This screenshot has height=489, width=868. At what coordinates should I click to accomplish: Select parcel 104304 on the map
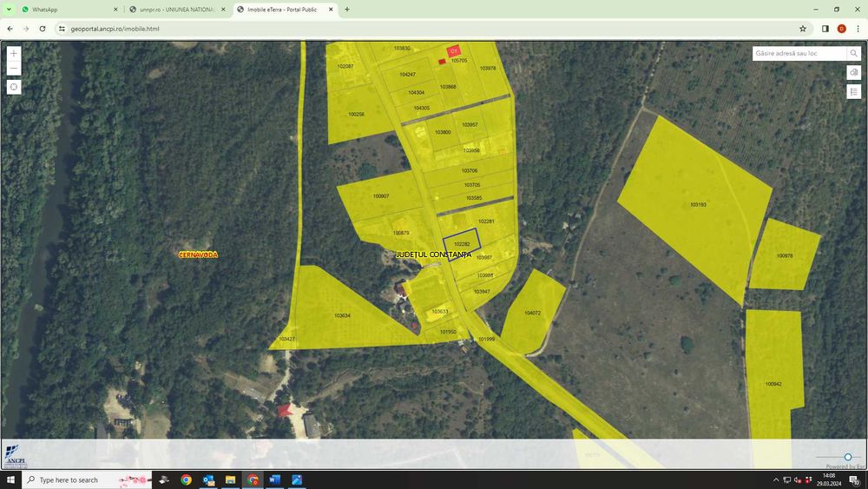[417, 92]
